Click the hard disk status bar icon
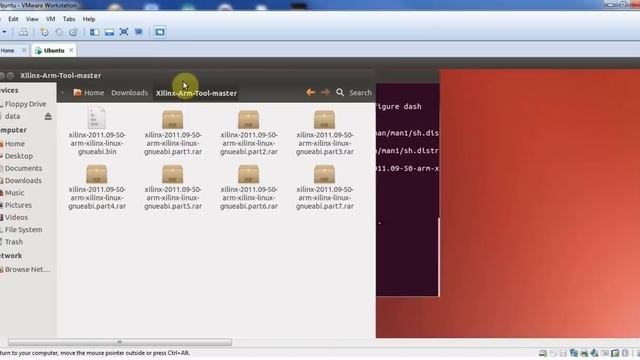The image size is (640, 360). pos(543,353)
